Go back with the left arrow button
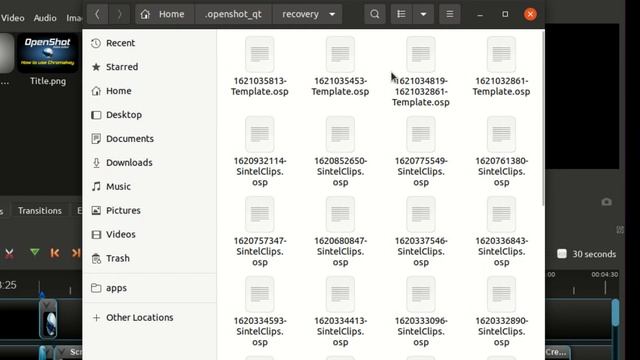Viewport: 640px width, 360px height. pos(97,14)
